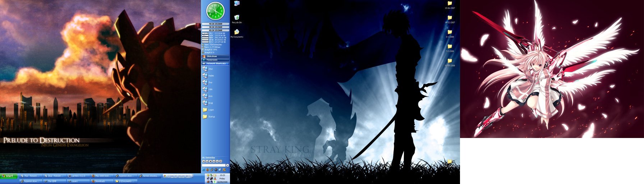644x184 pixels.
Task: Expand the Slideshow sidebar section
Action: click(215, 56)
